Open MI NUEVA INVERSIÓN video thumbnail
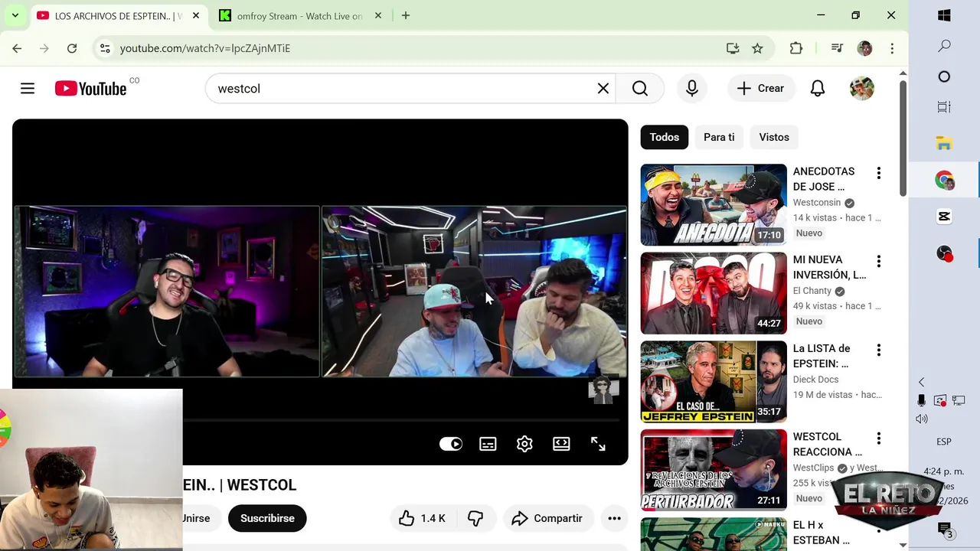This screenshot has width=980, height=551. (x=714, y=293)
